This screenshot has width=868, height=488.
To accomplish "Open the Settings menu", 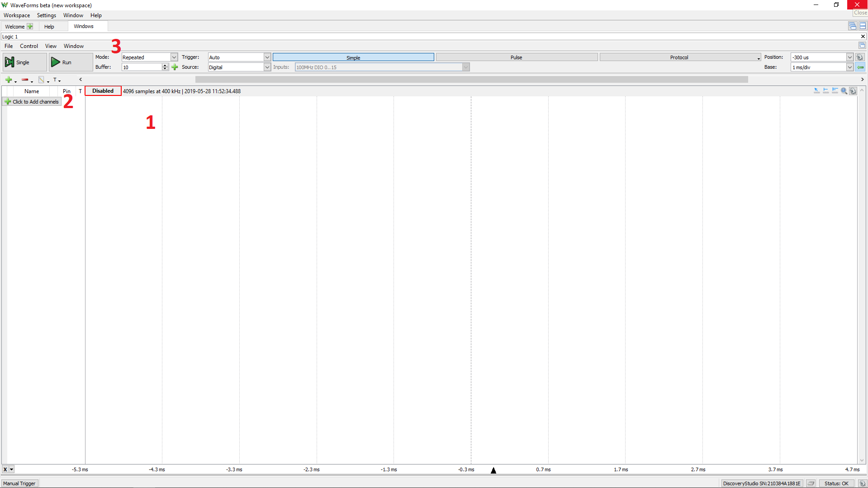I will click(47, 15).
